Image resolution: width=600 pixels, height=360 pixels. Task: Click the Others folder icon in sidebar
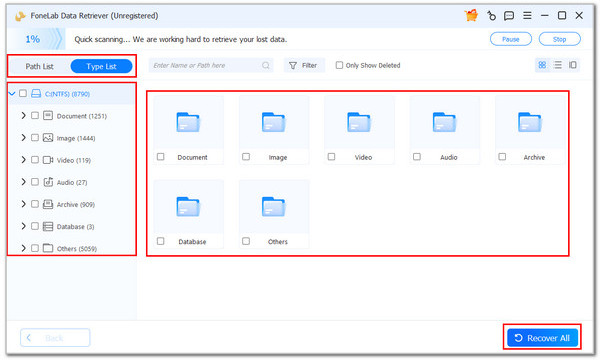coord(48,248)
